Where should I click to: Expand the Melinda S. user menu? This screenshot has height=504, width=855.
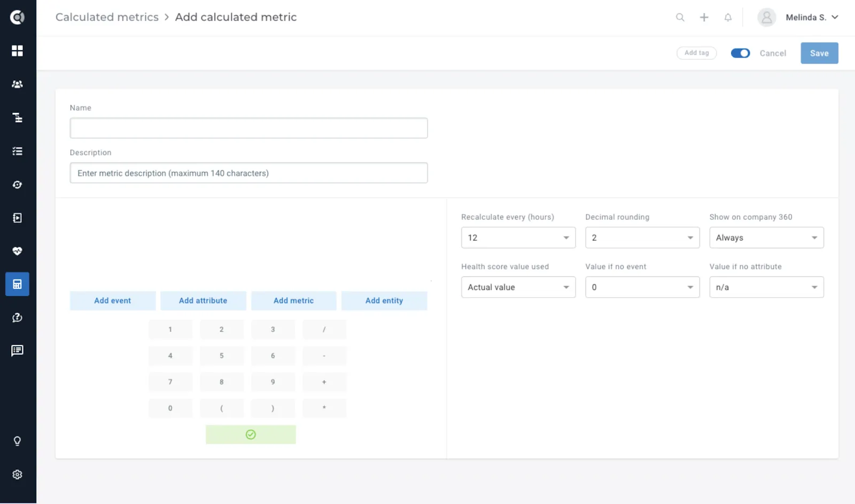(x=798, y=17)
